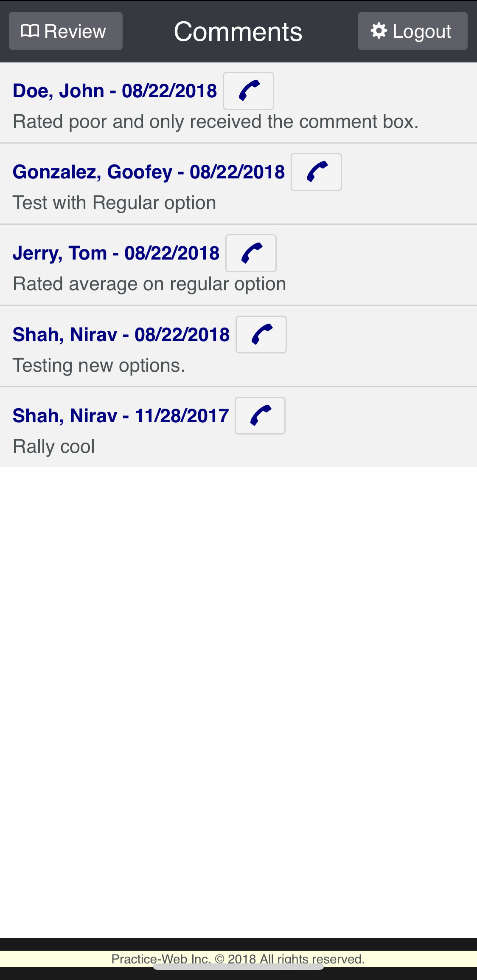Tap the gear icon in Logout button
Screen dimensions: 477x980
(379, 31)
